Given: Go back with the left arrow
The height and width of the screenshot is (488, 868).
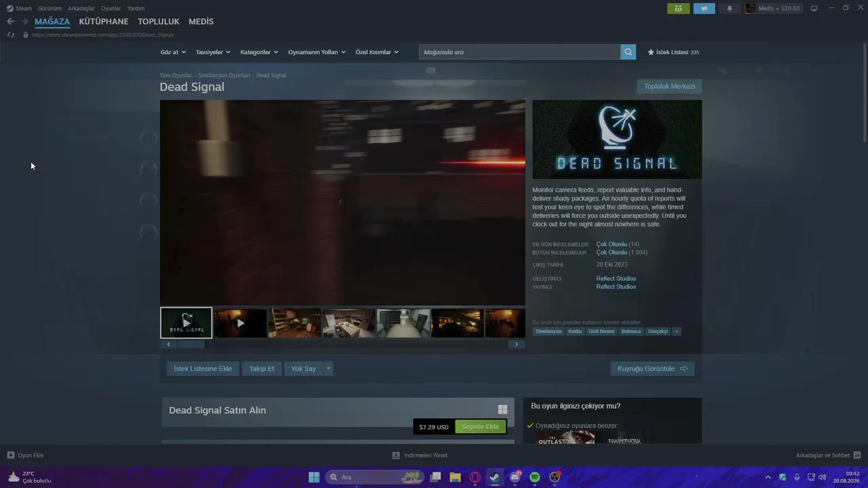Looking at the screenshot, I should [x=10, y=22].
